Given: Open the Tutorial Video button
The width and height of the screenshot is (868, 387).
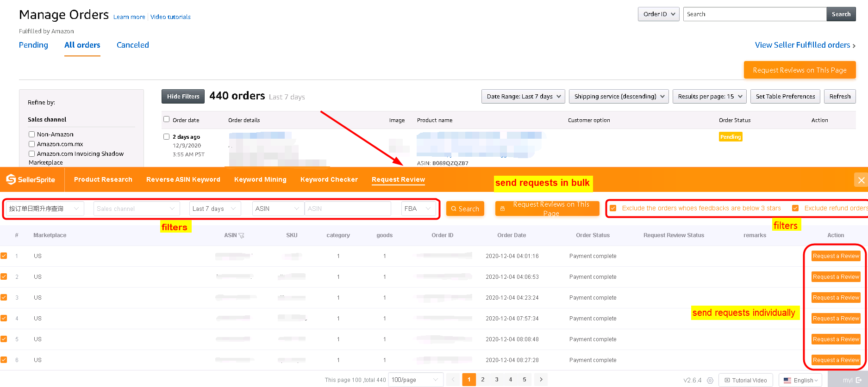Looking at the screenshot, I should tap(746, 380).
